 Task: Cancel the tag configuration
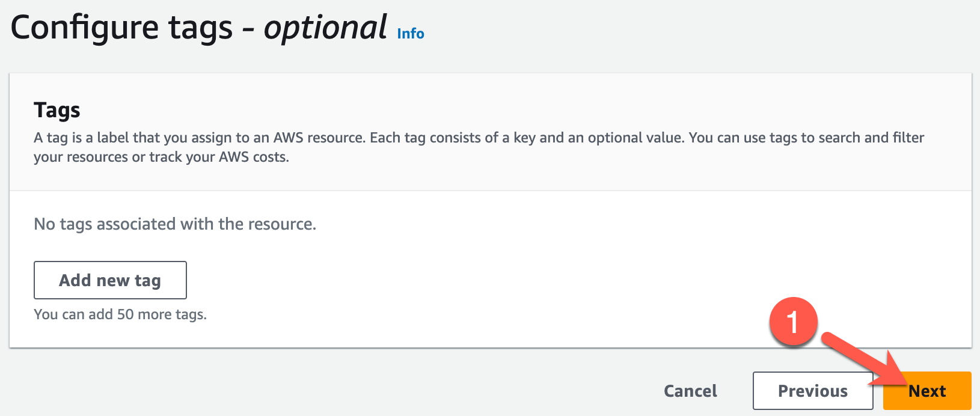pyautogui.click(x=690, y=391)
